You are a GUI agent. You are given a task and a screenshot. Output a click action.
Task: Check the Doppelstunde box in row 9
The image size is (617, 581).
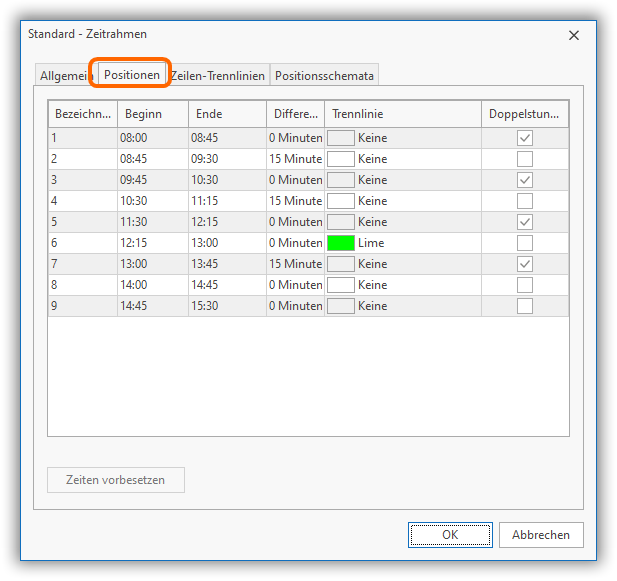click(x=525, y=306)
